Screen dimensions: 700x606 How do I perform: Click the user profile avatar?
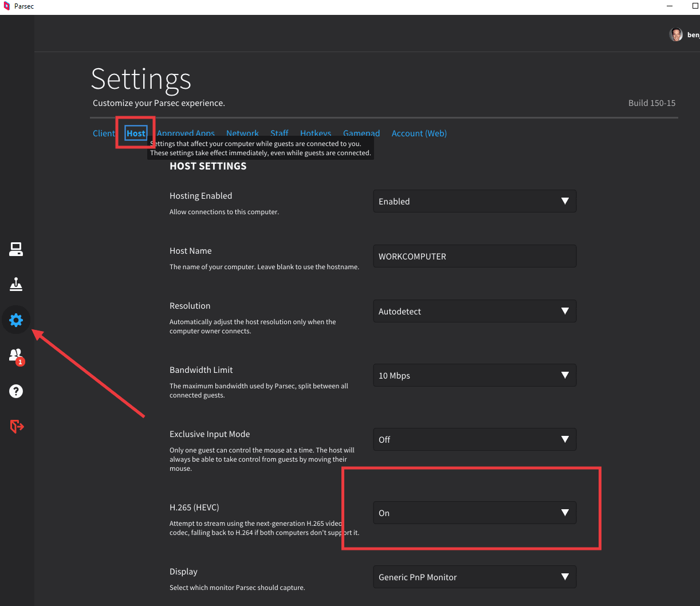click(x=676, y=35)
